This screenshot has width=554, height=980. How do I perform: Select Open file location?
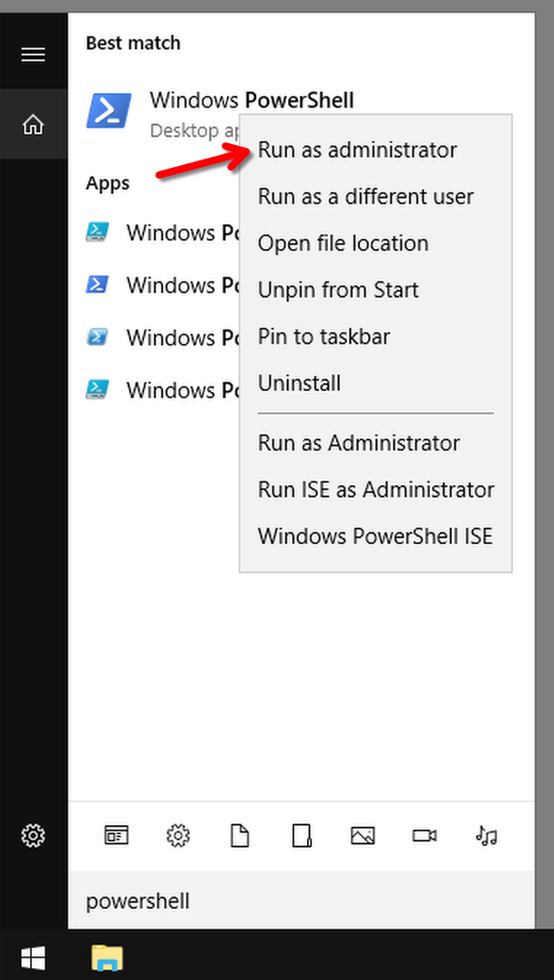click(343, 243)
